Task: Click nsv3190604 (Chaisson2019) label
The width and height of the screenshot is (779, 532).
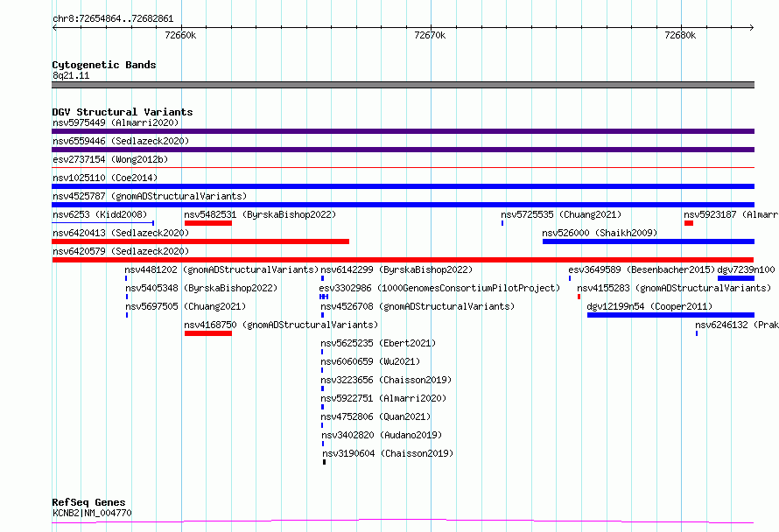Action: pyautogui.click(x=388, y=453)
